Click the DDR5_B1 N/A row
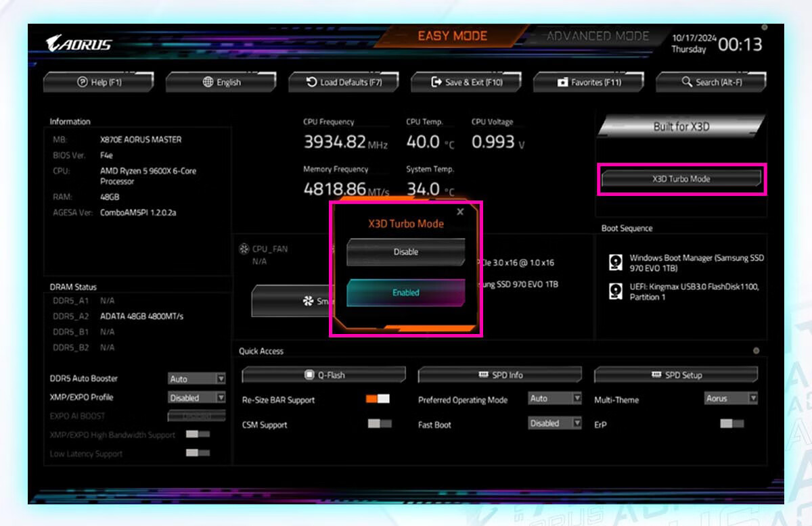The image size is (812, 526). (84, 332)
